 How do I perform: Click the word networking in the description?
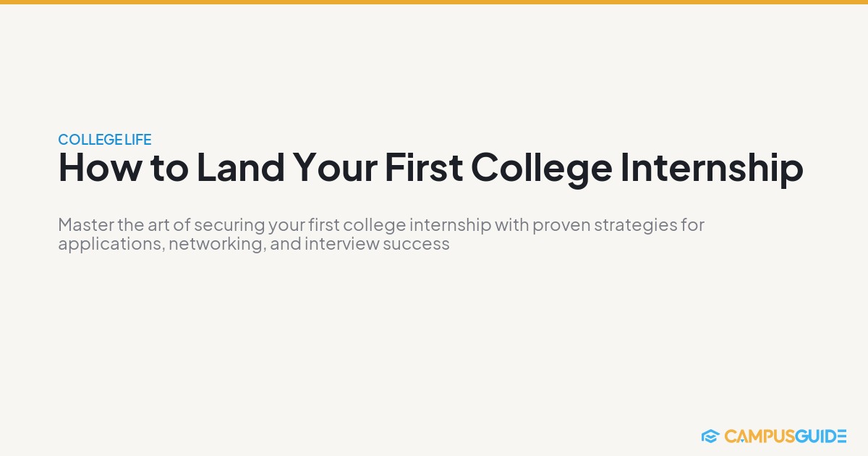pyautogui.click(x=216, y=245)
